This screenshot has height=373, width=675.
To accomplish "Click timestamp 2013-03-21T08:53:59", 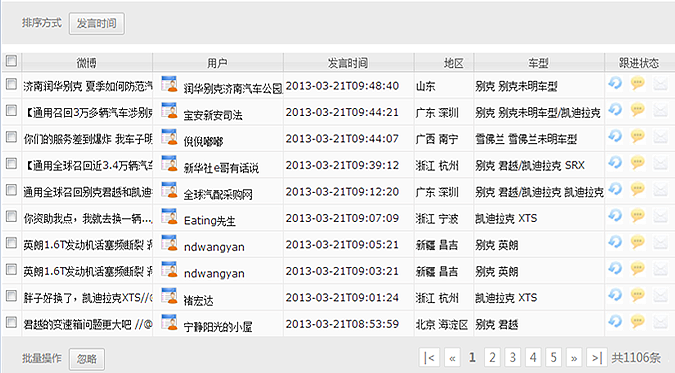I will pyautogui.click(x=342, y=324).
